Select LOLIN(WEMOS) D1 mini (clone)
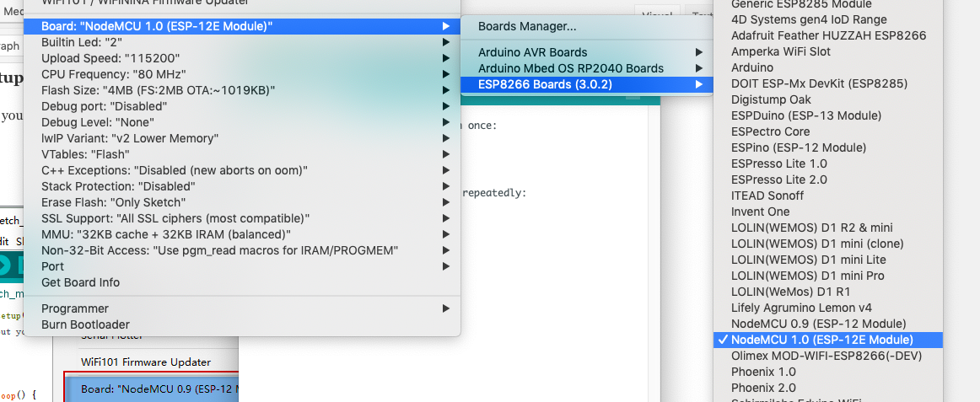Viewport: 980px width, 402px height. click(x=827, y=244)
